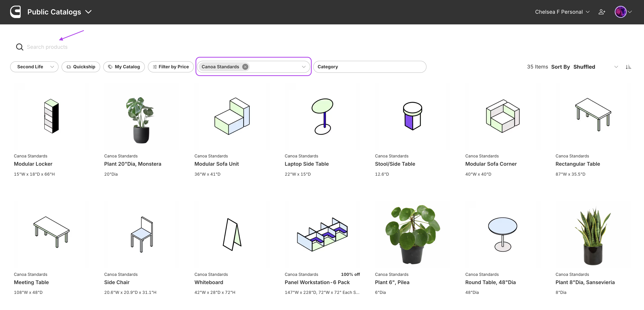Click the invite user icon

tap(602, 12)
